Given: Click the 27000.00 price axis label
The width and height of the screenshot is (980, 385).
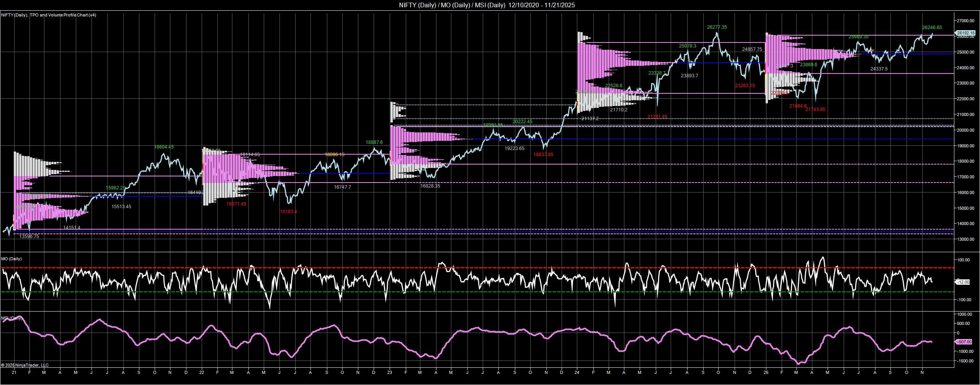Looking at the screenshot, I should pyautogui.click(x=966, y=21).
